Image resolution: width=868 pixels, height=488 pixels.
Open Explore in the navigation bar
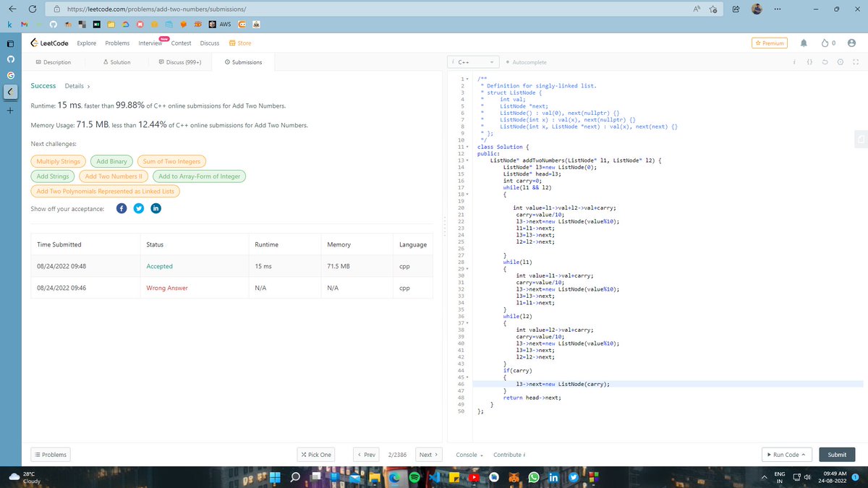(x=87, y=43)
